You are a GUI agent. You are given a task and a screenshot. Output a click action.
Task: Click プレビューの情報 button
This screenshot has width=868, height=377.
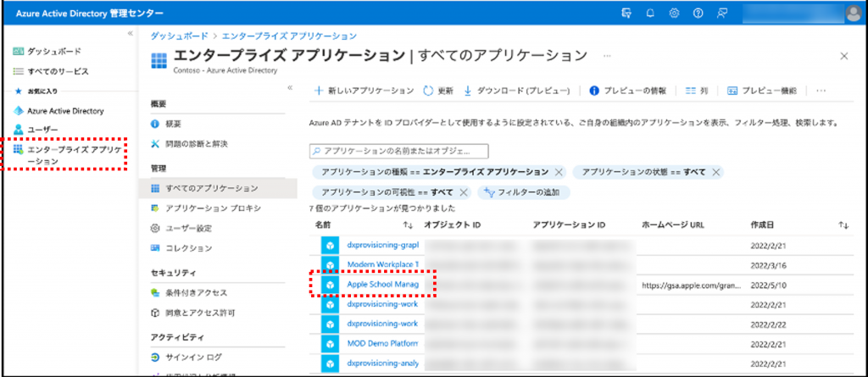[x=628, y=91]
